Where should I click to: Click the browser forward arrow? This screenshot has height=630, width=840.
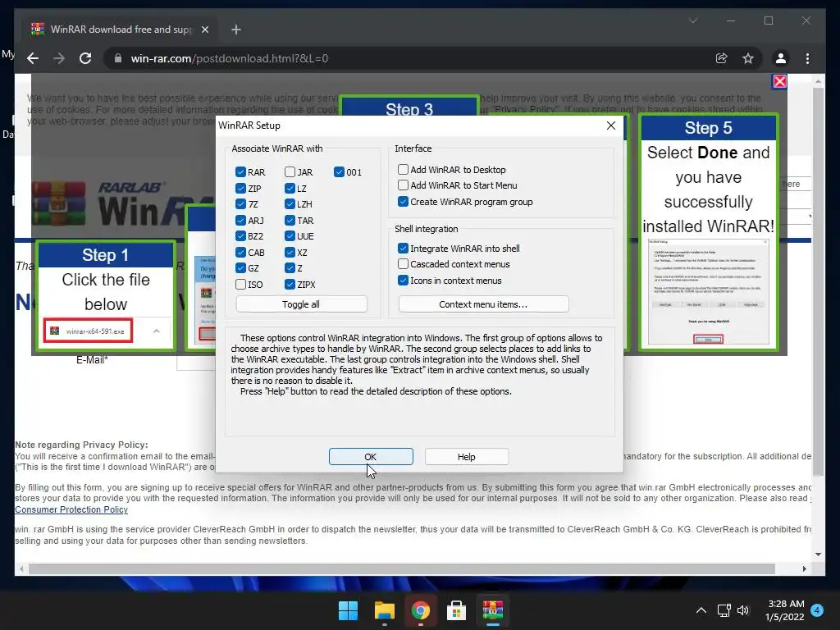click(59, 58)
